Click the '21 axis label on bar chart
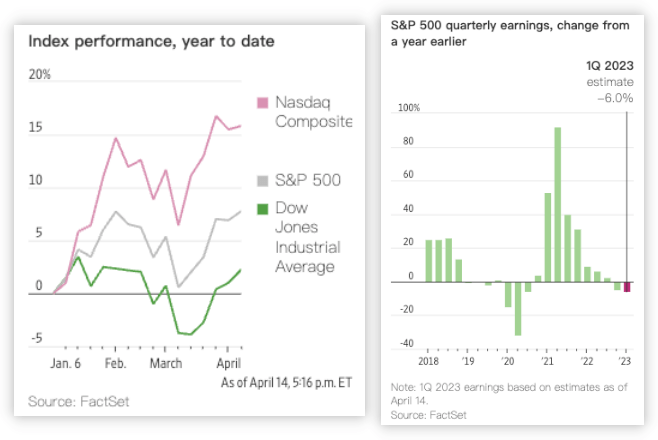658x440 pixels. [547, 361]
